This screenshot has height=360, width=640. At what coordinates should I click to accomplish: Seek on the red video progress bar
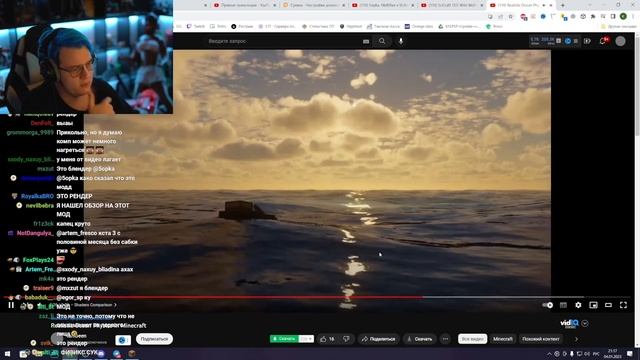212,297
